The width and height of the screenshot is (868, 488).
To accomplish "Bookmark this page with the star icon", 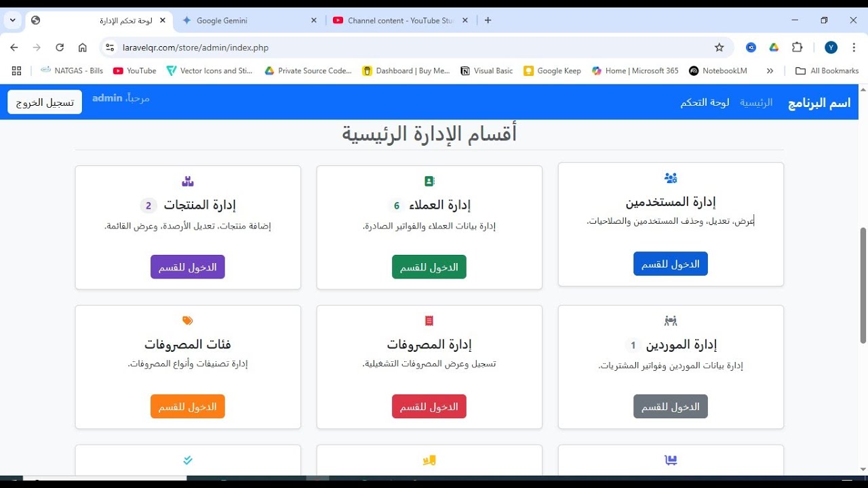I will tap(719, 47).
